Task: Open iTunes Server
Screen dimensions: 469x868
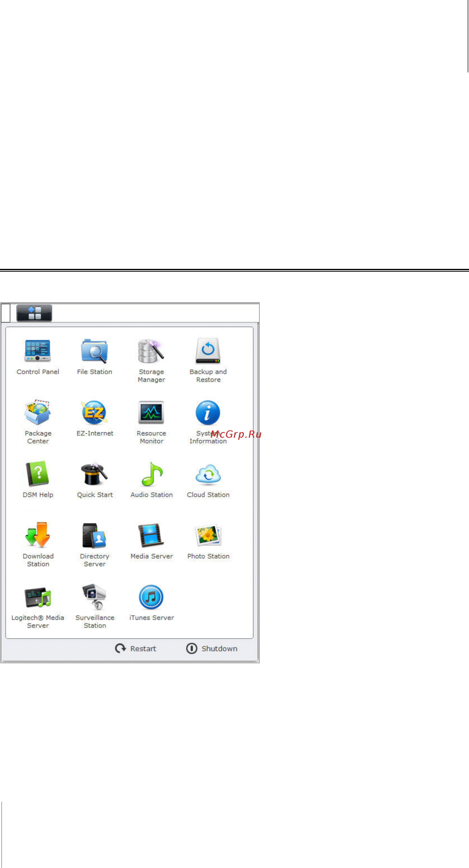Action: (151, 597)
